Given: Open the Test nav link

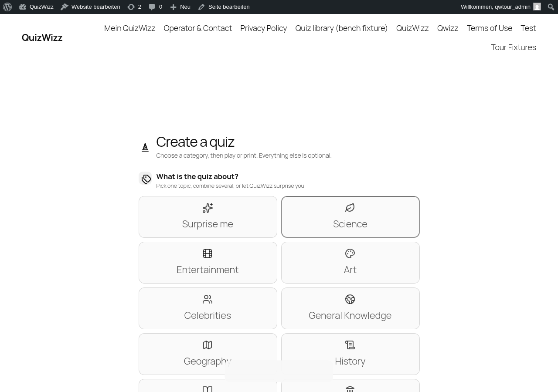Looking at the screenshot, I should click(x=528, y=28).
